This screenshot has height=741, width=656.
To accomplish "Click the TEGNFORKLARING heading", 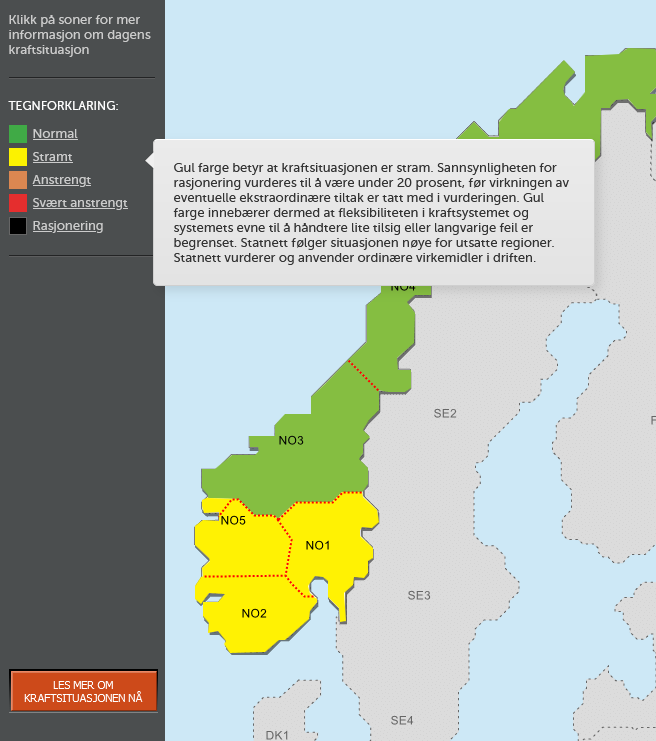I will coord(63,105).
